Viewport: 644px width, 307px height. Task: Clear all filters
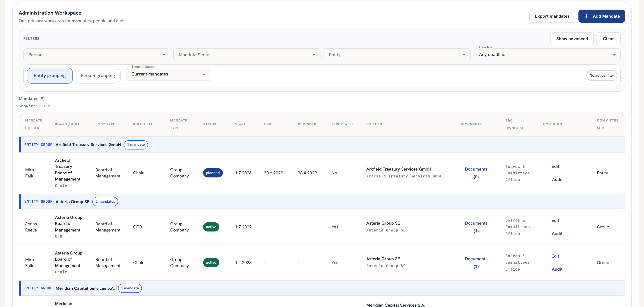pos(608,39)
